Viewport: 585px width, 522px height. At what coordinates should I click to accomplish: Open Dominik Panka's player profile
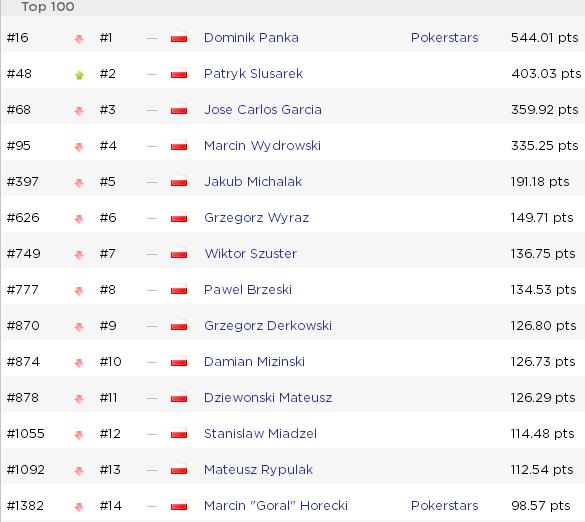point(251,38)
